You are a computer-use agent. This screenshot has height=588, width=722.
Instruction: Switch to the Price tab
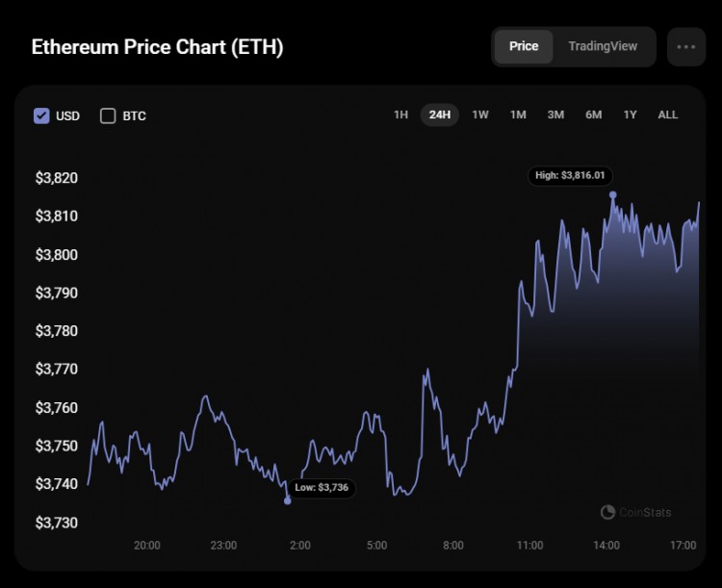524,46
